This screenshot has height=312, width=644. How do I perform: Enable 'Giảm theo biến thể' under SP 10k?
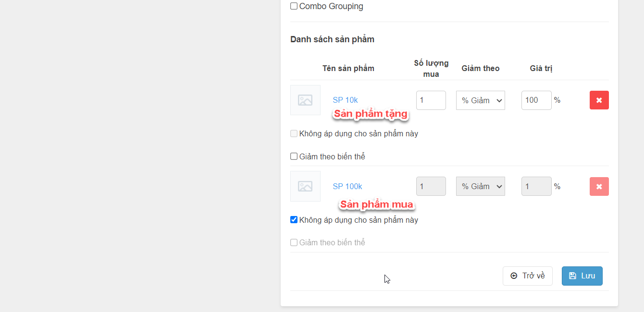(x=294, y=156)
